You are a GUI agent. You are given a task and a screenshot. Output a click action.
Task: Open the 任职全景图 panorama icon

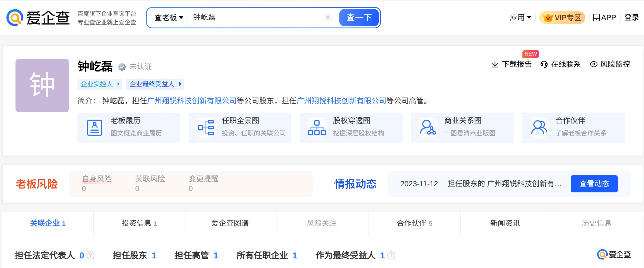[206, 128]
